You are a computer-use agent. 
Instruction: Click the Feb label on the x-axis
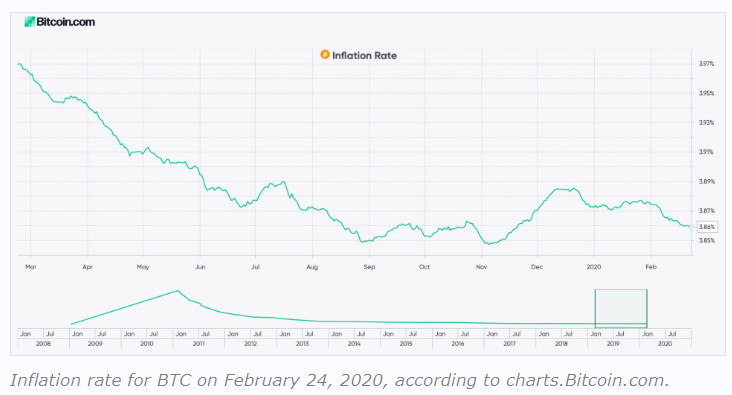click(651, 267)
